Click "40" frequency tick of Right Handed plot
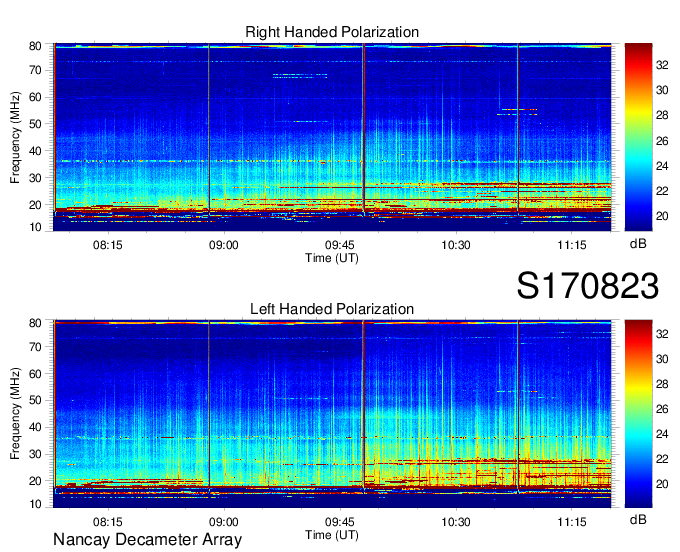 [35, 151]
